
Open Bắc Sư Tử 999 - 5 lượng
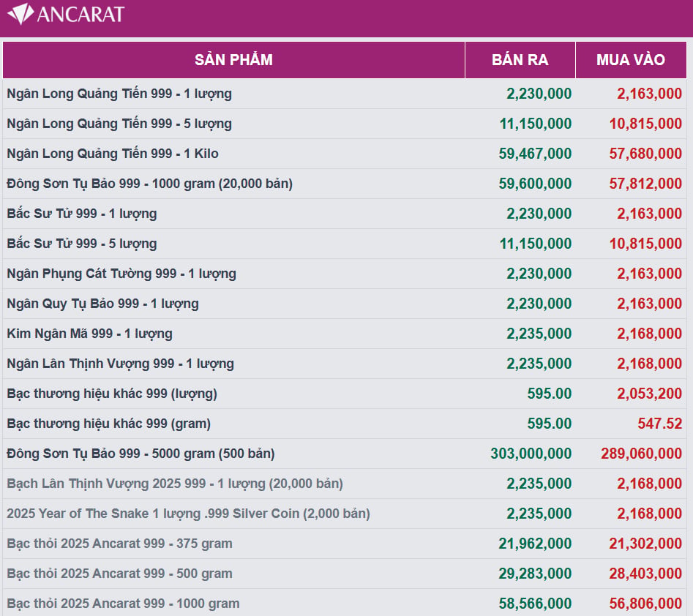pyautogui.click(x=82, y=244)
